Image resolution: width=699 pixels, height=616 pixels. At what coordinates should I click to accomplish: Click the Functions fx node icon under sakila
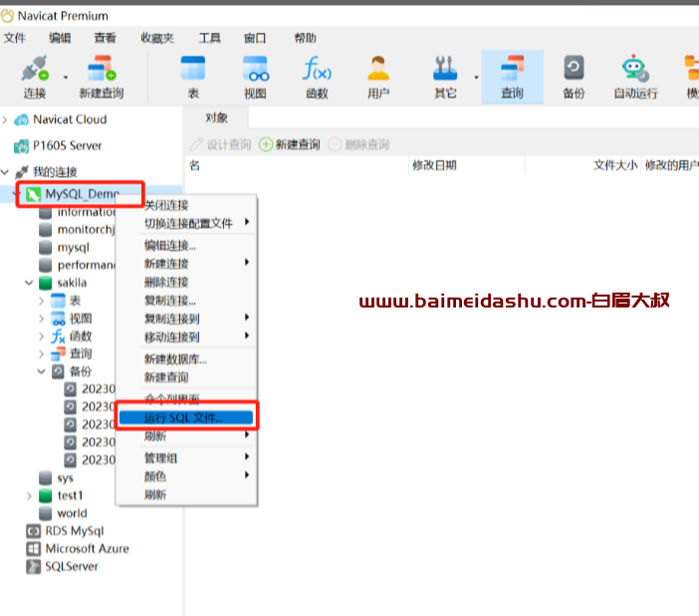tap(58, 336)
